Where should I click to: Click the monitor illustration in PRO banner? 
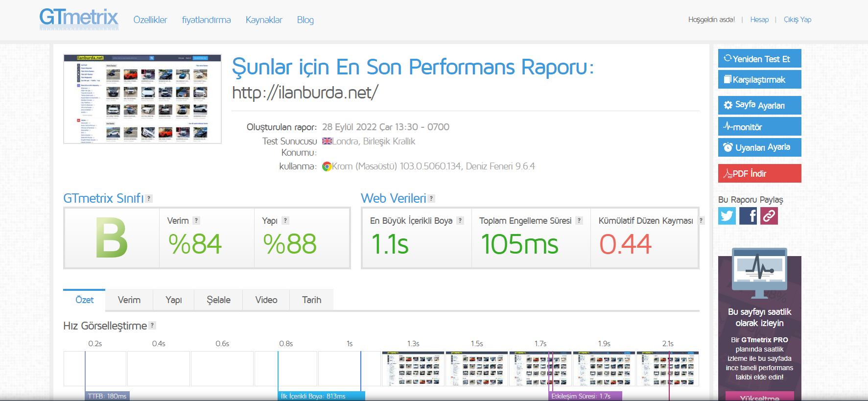point(759,273)
